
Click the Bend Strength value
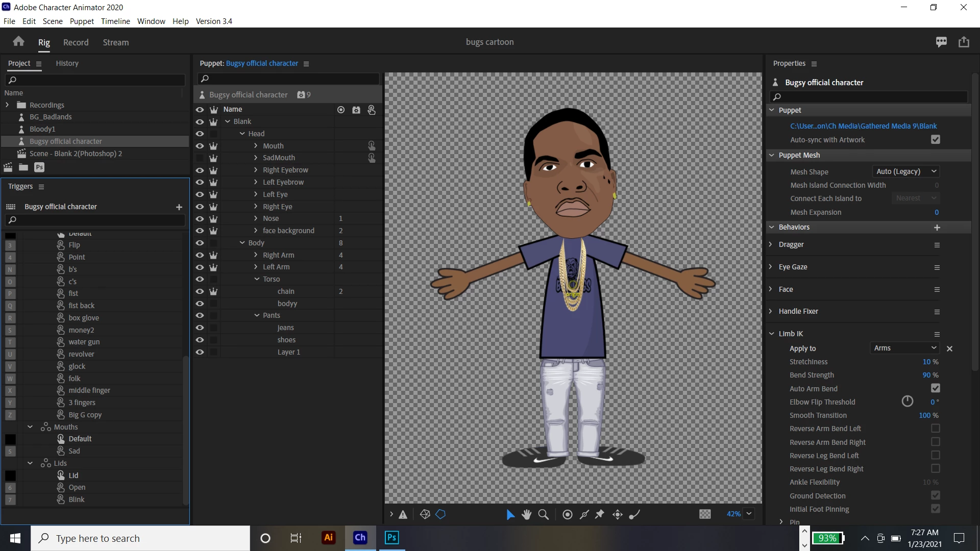point(926,375)
